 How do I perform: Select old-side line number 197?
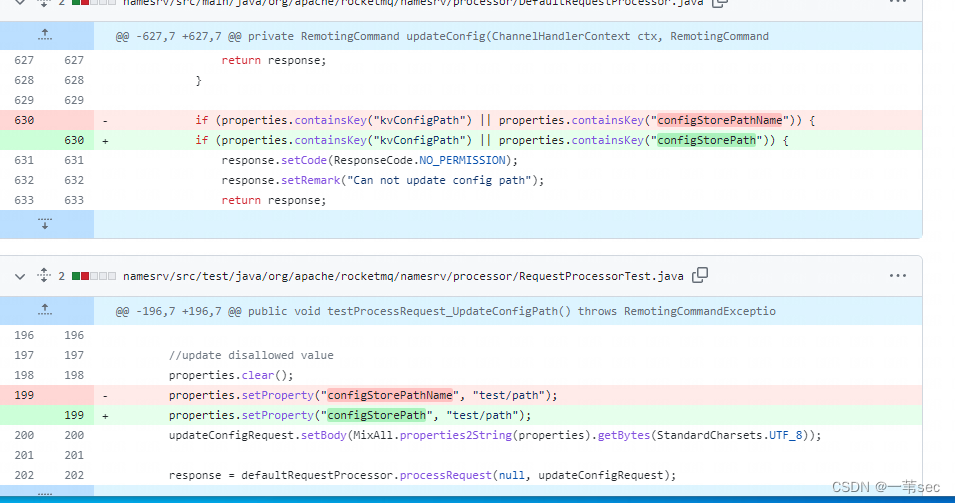click(24, 355)
